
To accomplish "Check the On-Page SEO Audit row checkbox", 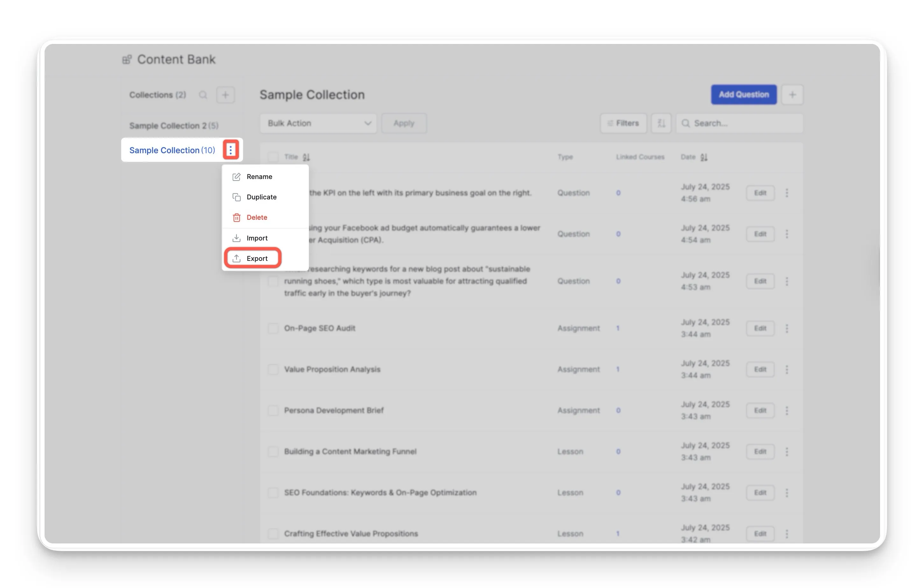I will [x=273, y=328].
